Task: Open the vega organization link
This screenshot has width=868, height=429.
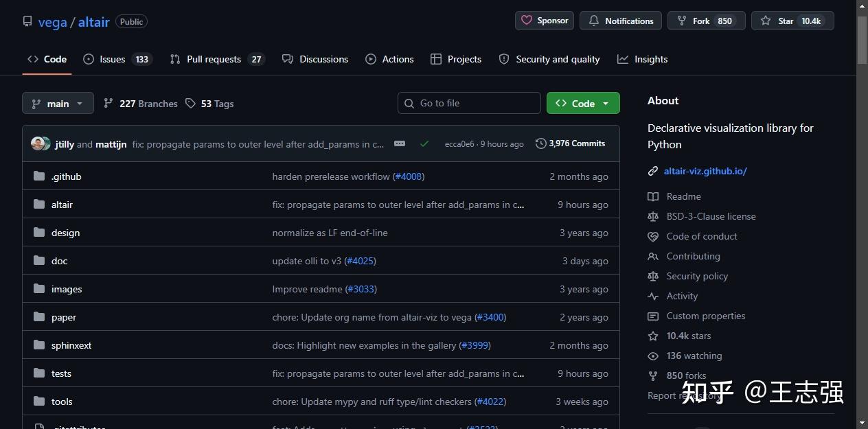Action: [x=53, y=22]
